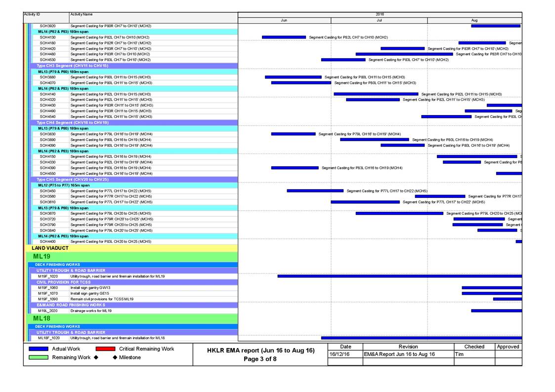Select the Activity ID column header
This screenshot has width=555, height=392.
(x=46, y=17)
